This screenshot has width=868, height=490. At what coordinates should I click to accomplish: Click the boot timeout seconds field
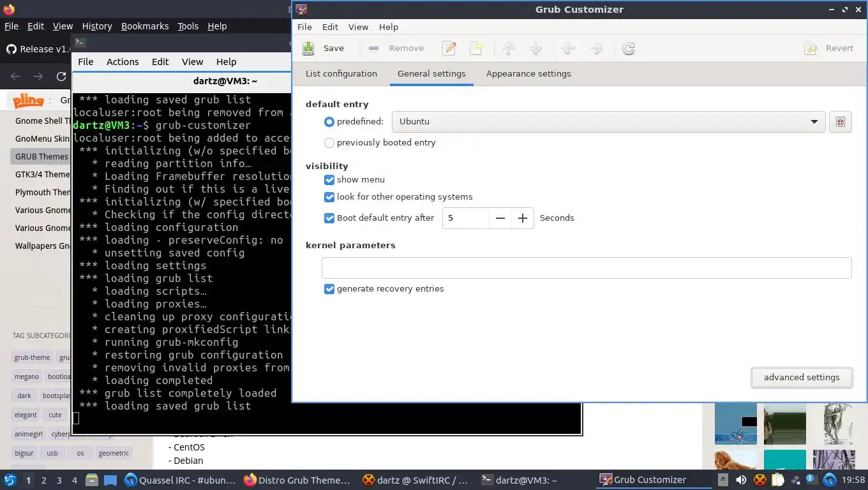(466, 218)
